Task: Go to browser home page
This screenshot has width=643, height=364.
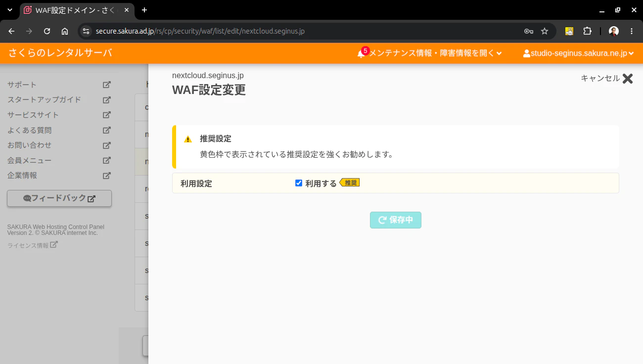Action: pos(65,31)
